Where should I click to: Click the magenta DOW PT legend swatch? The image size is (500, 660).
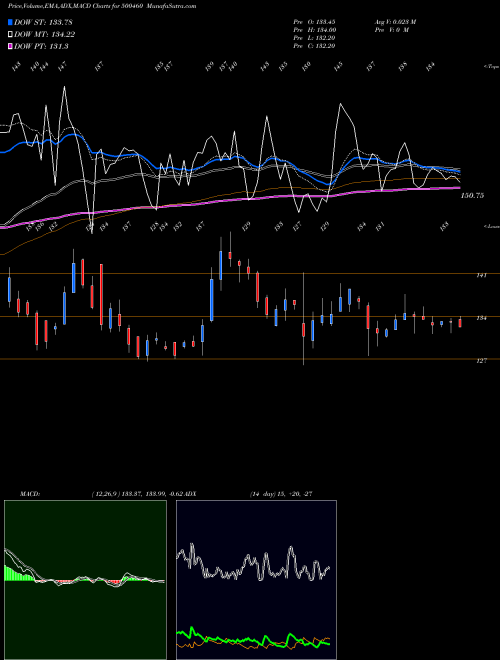[11, 46]
